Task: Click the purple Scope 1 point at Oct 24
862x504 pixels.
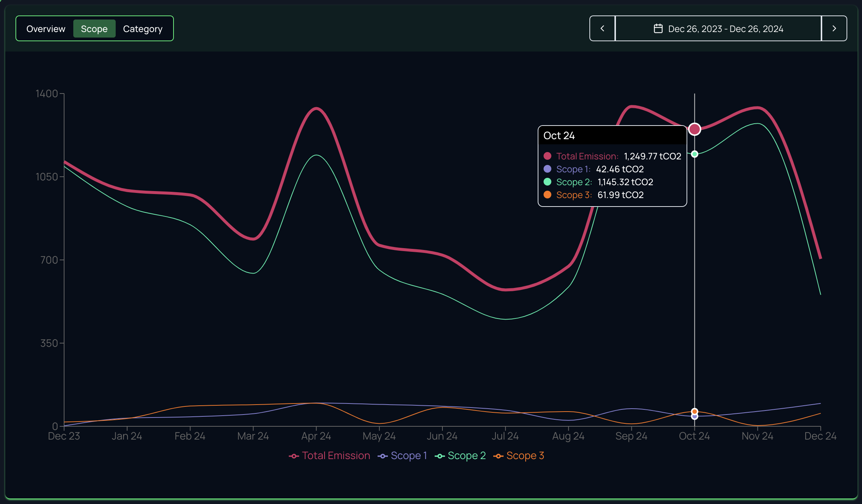Action: click(x=694, y=416)
